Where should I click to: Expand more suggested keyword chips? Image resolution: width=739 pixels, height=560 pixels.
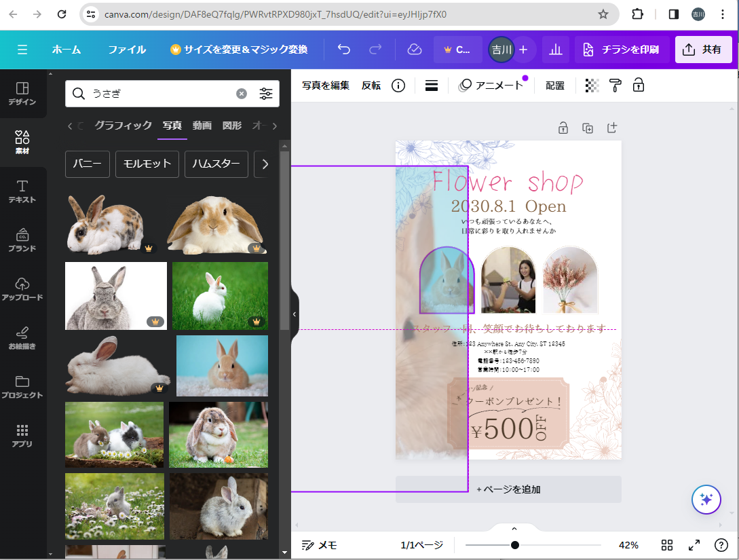[x=265, y=164]
